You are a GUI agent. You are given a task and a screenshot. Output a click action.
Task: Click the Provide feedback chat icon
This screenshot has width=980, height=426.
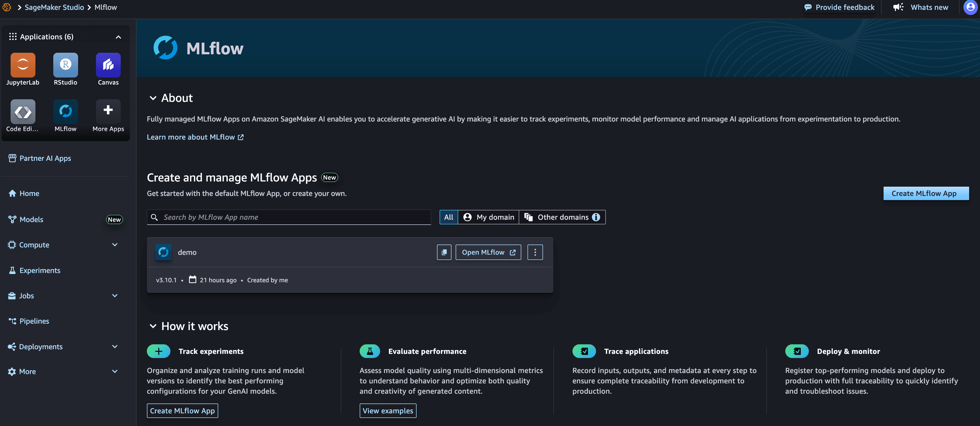tap(808, 7)
